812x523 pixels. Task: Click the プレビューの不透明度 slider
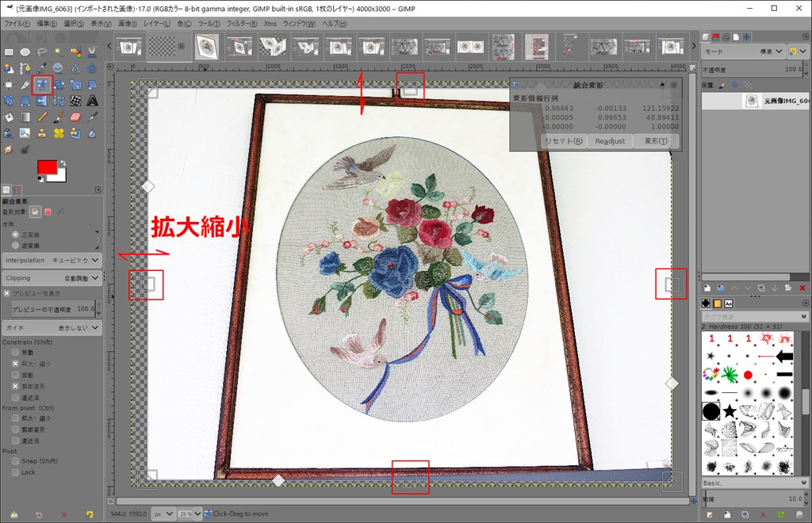pyautogui.click(x=53, y=309)
